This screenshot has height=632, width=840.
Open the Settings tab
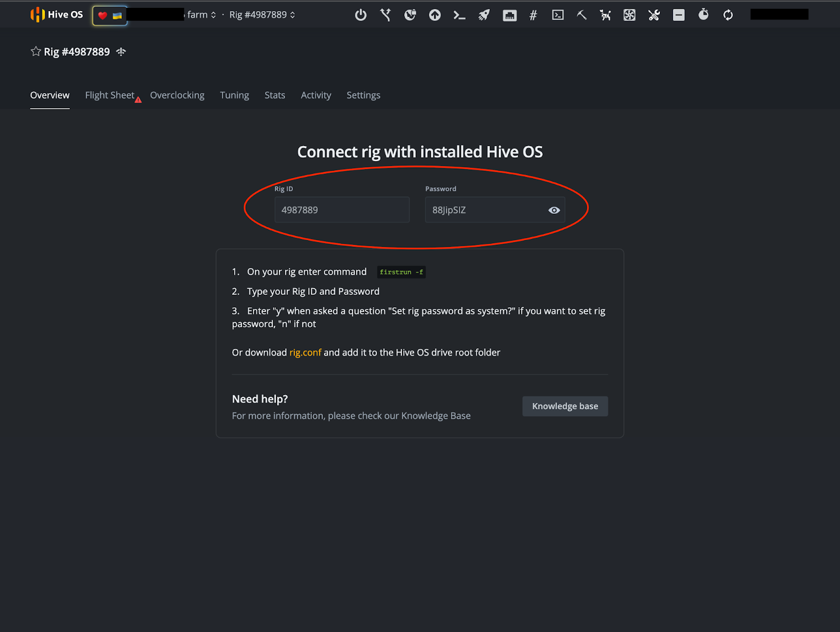point(363,95)
